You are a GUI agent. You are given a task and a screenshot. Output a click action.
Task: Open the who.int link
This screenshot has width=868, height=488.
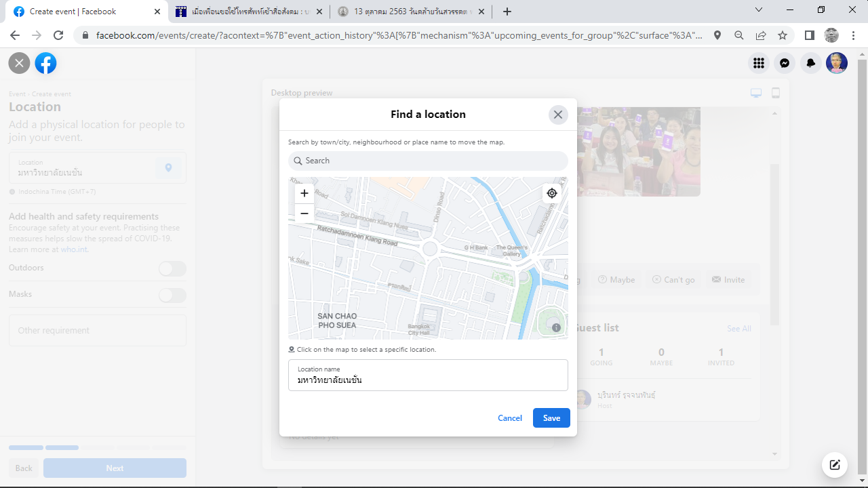(x=75, y=249)
